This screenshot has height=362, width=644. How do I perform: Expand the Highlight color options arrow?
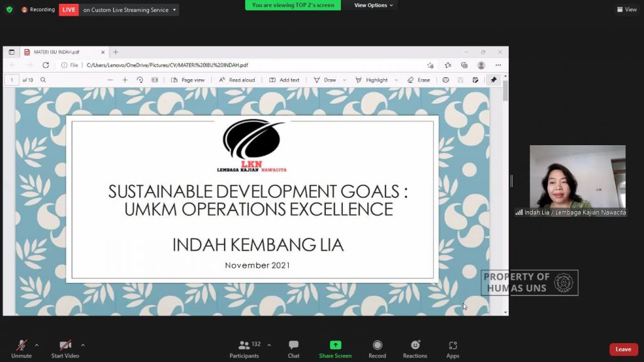click(396, 80)
